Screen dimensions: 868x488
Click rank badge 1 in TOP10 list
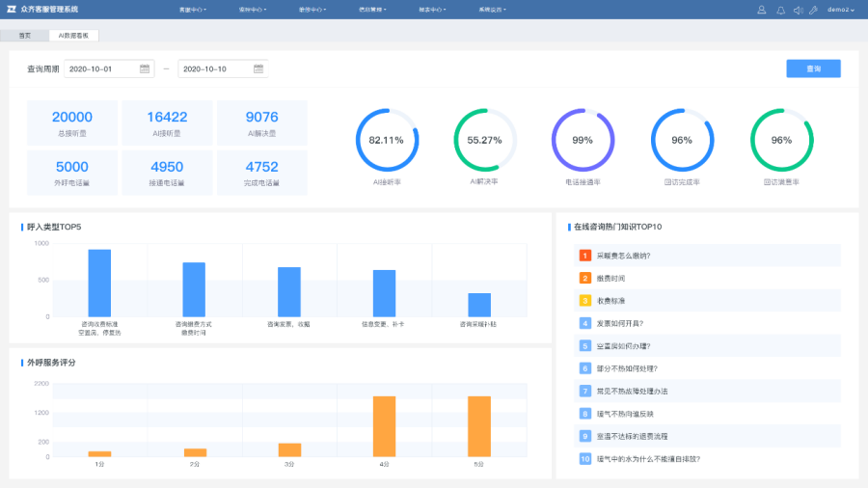pos(585,256)
